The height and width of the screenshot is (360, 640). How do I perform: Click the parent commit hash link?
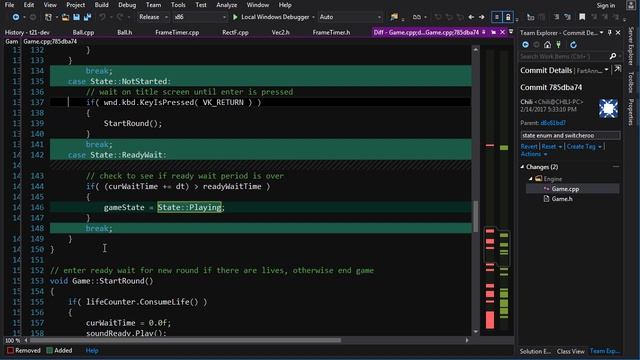(x=553, y=123)
